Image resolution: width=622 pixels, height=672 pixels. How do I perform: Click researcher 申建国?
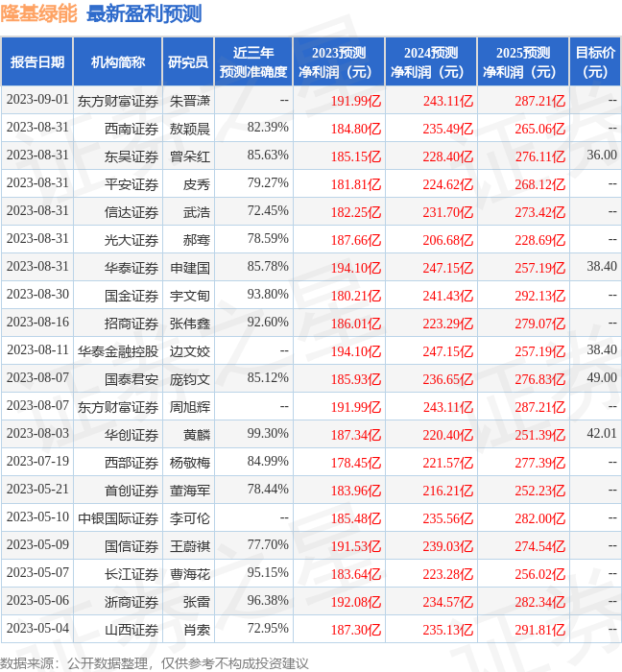190,268
